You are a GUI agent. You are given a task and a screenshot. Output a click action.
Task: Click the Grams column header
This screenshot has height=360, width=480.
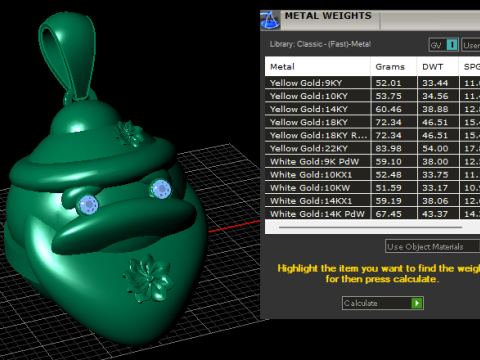(x=394, y=67)
